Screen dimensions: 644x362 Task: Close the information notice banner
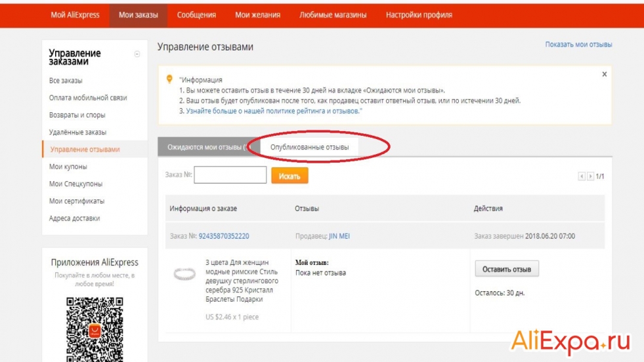604,75
